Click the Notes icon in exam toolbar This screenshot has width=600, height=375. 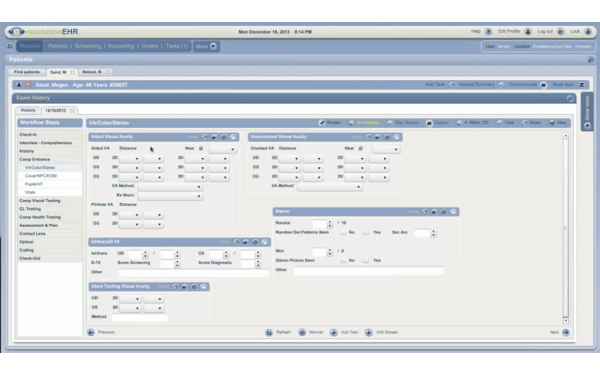click(525, 123)
